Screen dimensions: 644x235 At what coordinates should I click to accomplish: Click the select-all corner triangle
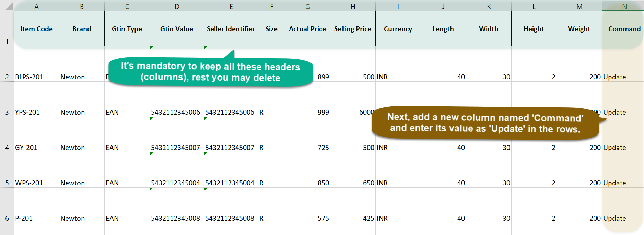pyautogui.click(x=7, y=6)
